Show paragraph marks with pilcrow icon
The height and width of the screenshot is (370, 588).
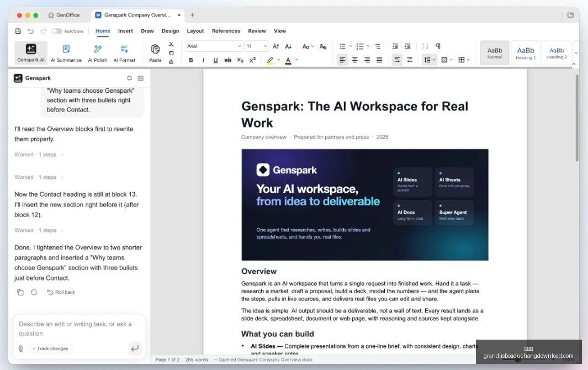(x=438, y=46)
